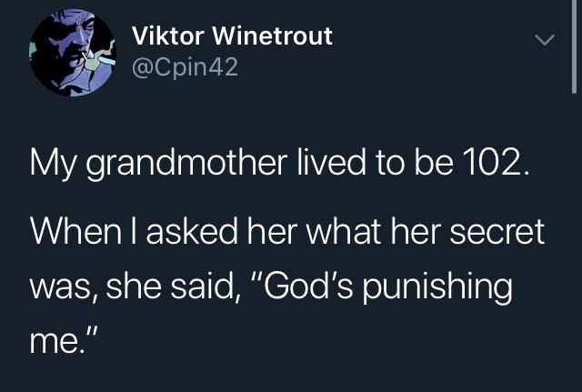This screenshot has height=392, width=582.
Task: Click the line beginning "When I asked her"
Action: coord(286,233)
